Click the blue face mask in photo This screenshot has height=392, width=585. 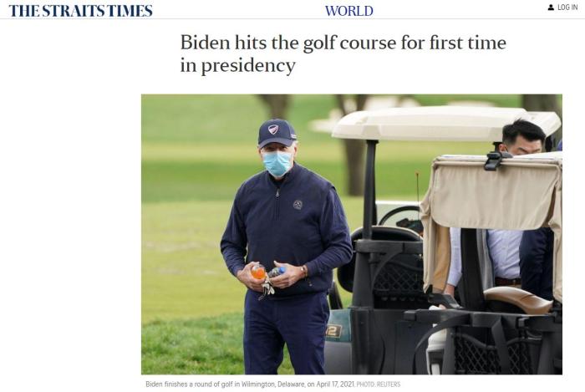click(277, 164)
